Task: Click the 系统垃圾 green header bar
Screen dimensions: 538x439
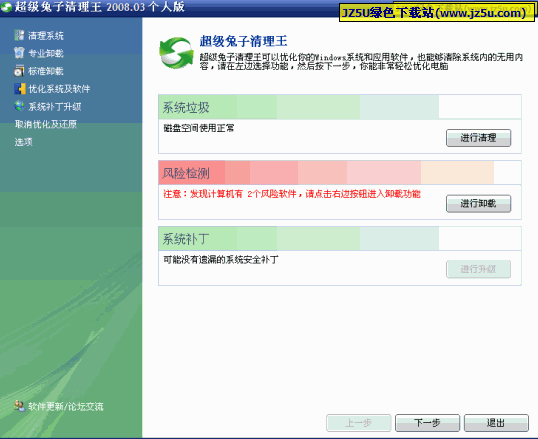Action: coord(340,107)
